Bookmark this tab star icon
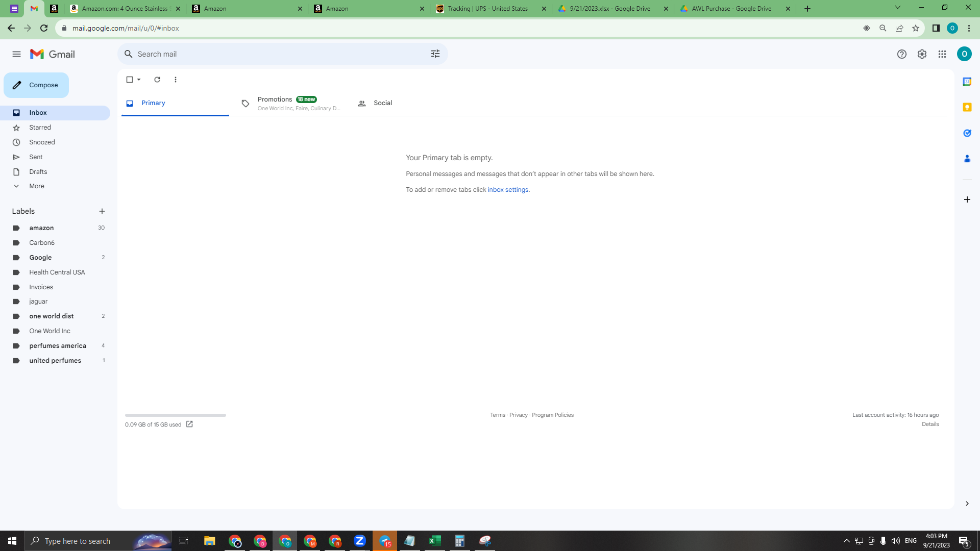This screenshot has height=551, width=980. click(x=916, y=28)
